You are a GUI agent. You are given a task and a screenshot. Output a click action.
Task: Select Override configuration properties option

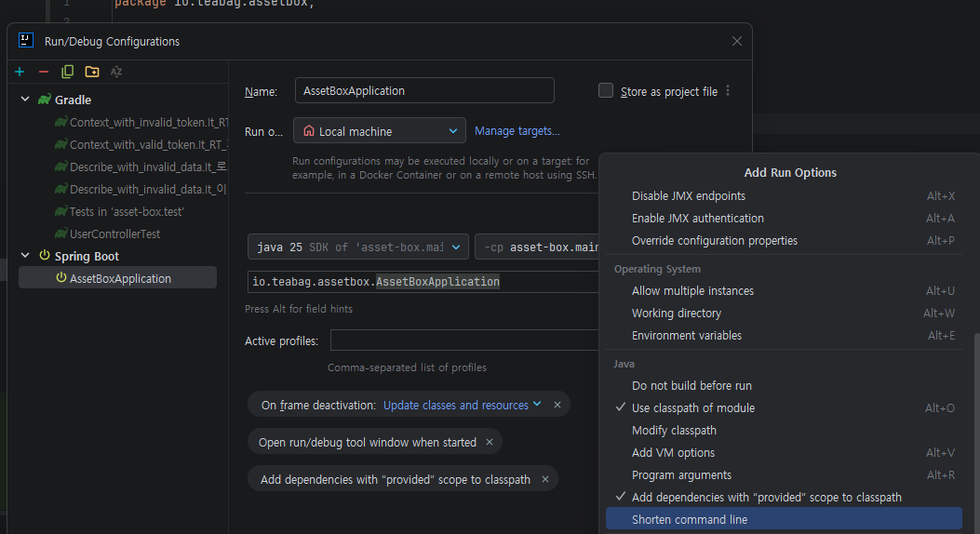tap(784, 241)
